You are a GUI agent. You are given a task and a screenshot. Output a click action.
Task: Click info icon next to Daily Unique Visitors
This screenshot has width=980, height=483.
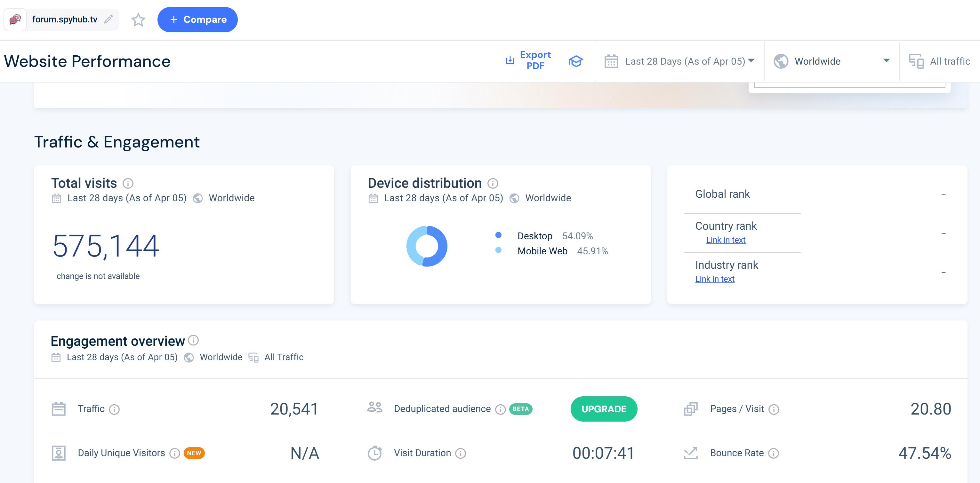coord(175,453)
